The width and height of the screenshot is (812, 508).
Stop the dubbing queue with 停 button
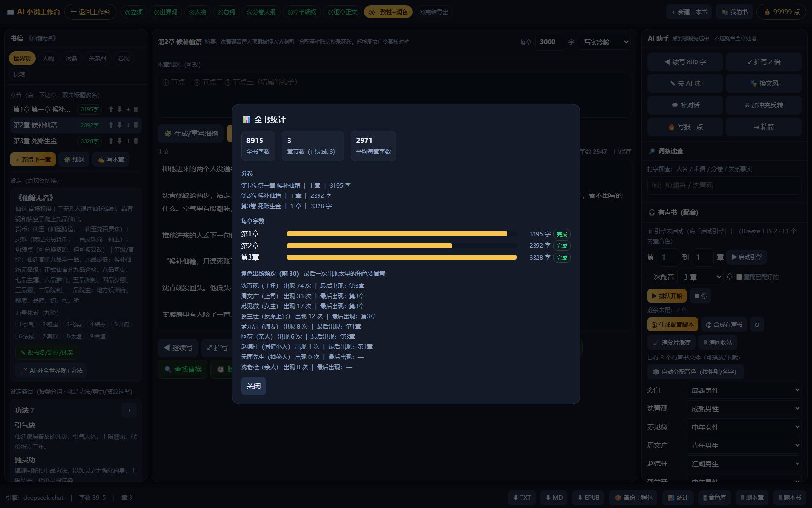(x=700, y=296)
